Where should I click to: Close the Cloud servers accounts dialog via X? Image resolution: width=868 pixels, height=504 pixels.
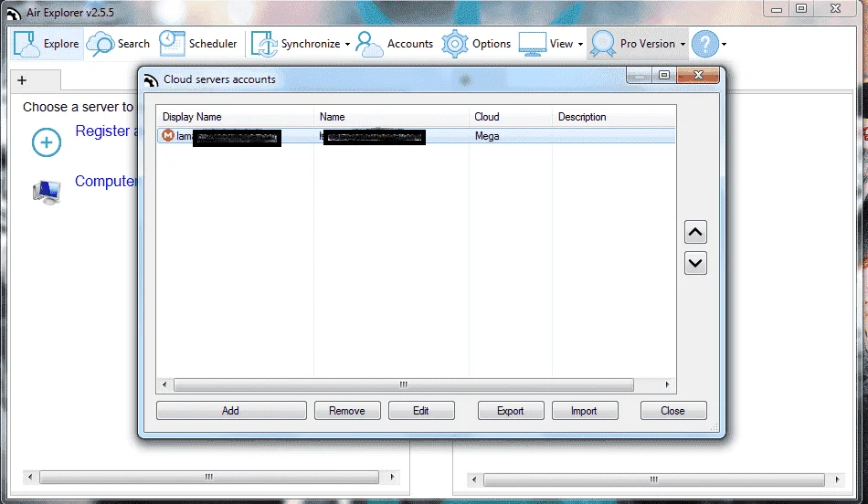[x=698, y=75]
